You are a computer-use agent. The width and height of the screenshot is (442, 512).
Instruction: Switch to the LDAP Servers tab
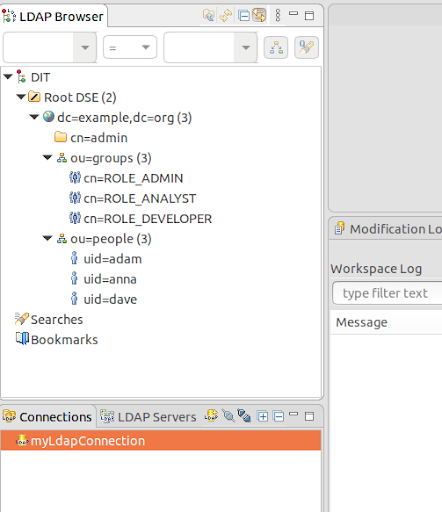[148, 417]
